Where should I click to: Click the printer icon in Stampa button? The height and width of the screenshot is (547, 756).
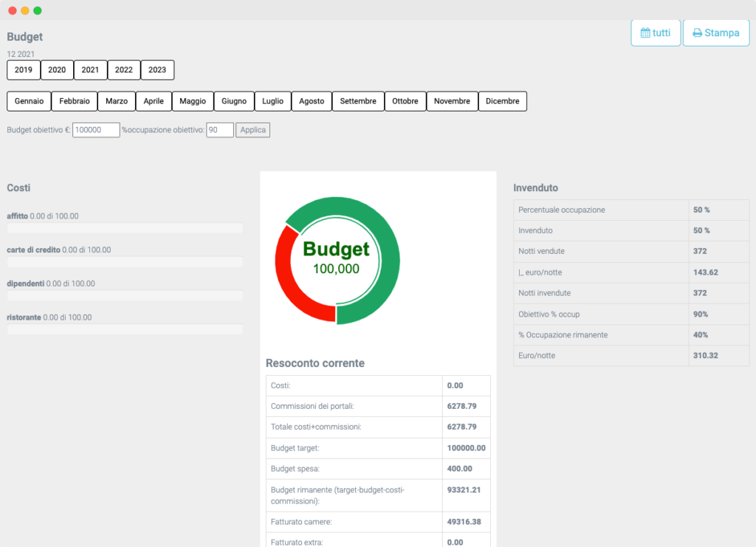click(697, 33)
